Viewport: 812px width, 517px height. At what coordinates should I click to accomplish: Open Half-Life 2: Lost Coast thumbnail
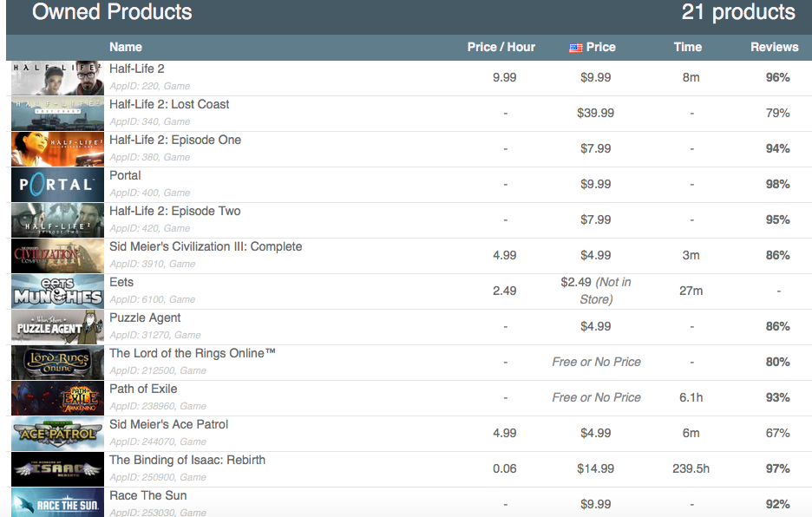pyautogui.click(x=57, y=114)
